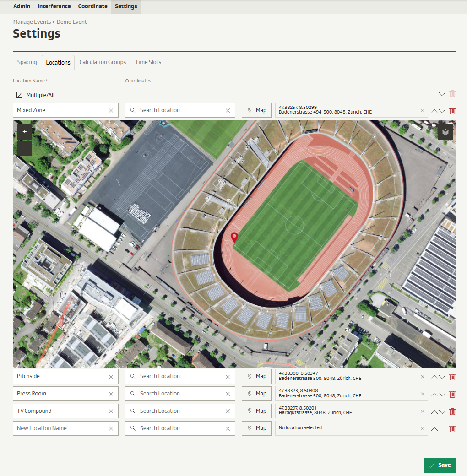Image resolution: width=467 pixels, height=476 pixels.
Task: Delete the Press Room location
Action: click(x=452, y=394)
